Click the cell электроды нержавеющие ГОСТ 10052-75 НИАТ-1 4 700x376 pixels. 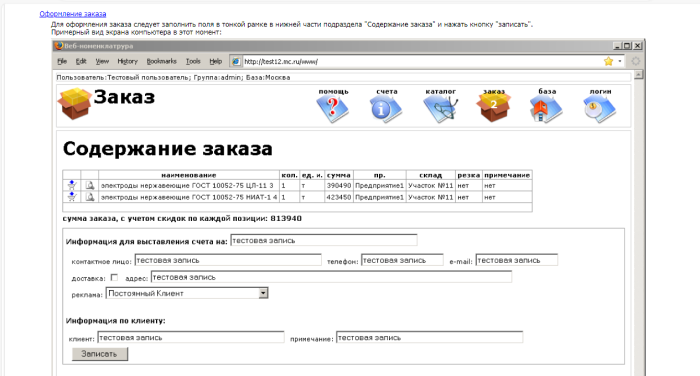[189, 197]
